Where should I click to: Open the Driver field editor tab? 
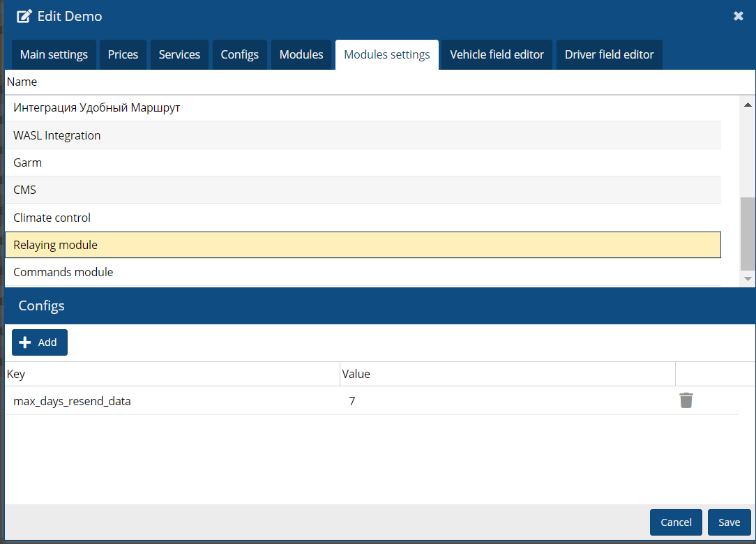pyautogui.click(x=609, y=54)
